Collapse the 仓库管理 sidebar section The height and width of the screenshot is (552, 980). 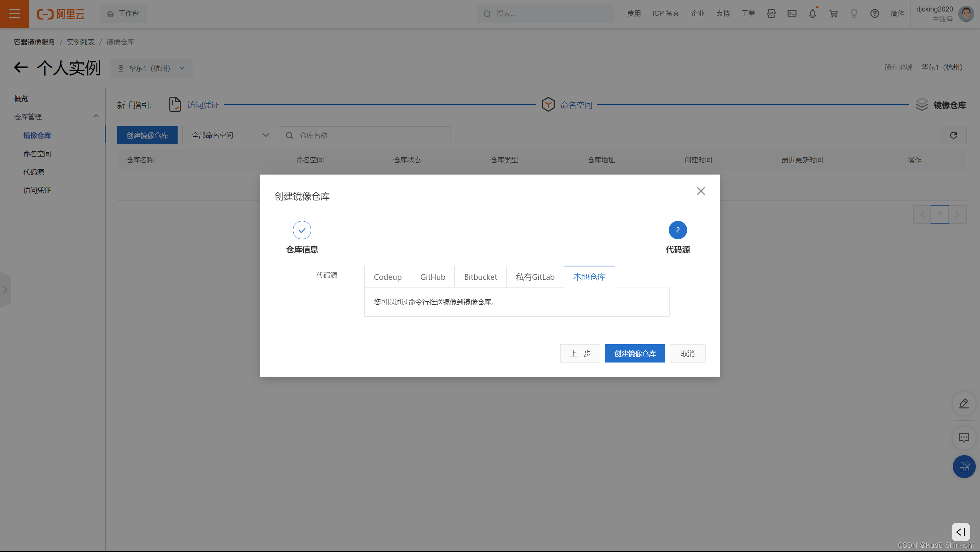(96, 116)
